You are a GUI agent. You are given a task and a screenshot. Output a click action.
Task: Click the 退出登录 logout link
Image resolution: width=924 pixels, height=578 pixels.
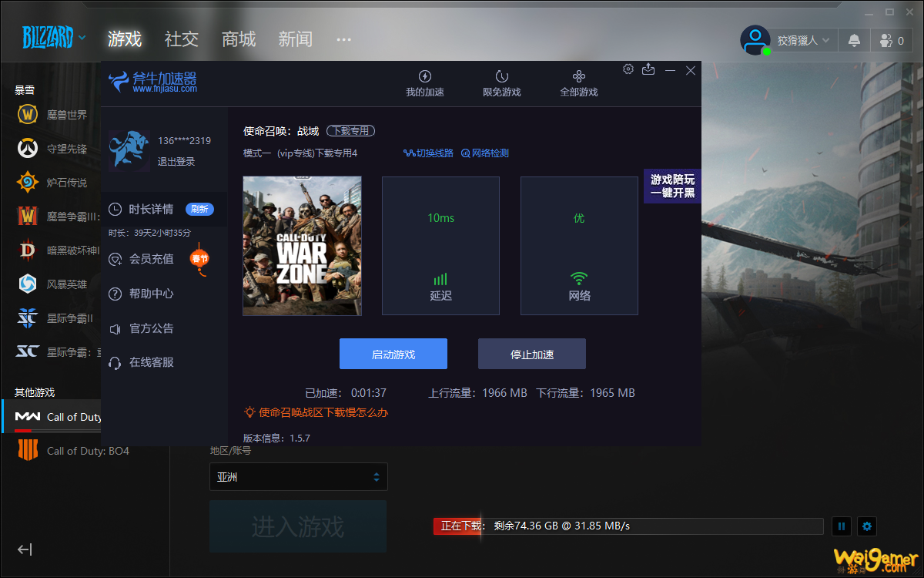pyautogui.click(x=176, y=162)
